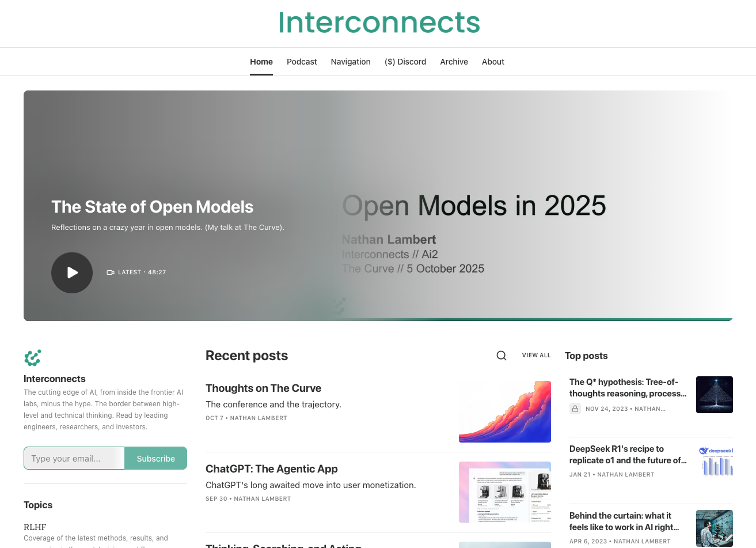
Task: Open the RLHF topic
Action: click(x=35, y=527)
